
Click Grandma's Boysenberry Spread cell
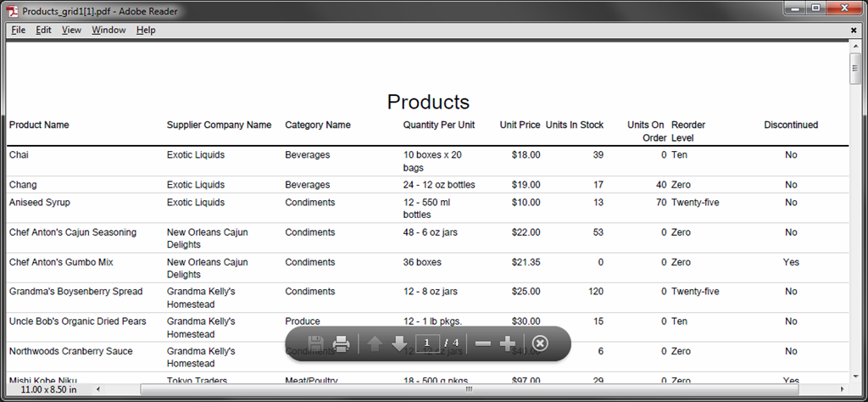pyautogui.click(x=75, y=292)
